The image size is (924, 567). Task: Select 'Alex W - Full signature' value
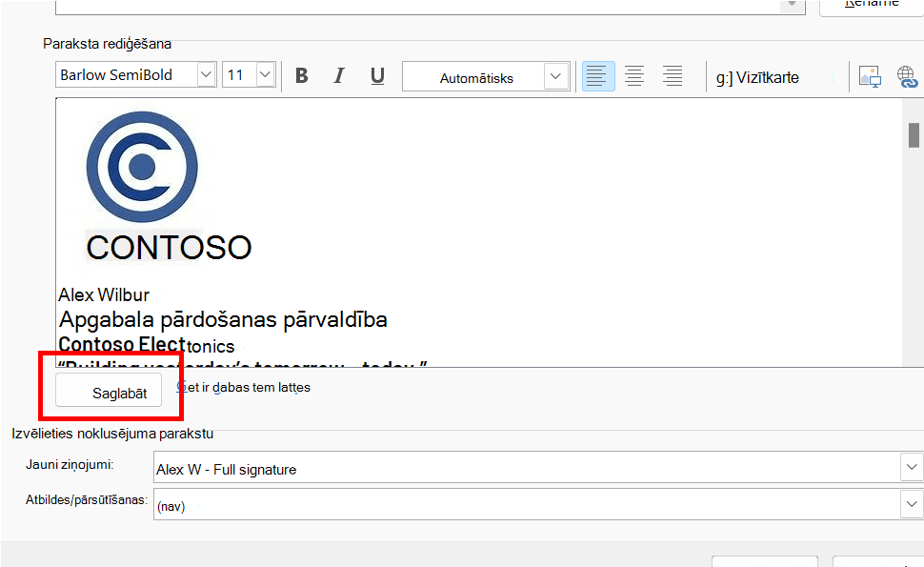pyautogui.click(x=227, y=470)
